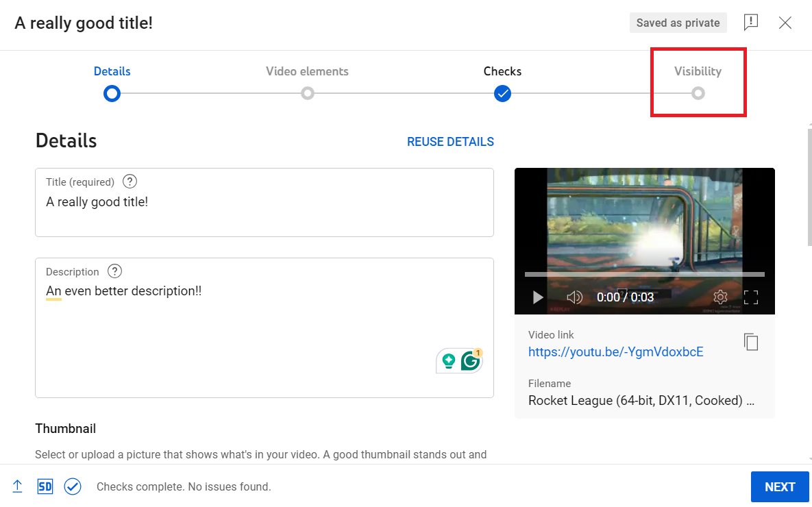Copy the video link using the copy icon

pyautogui.click(x=751, y=341)
